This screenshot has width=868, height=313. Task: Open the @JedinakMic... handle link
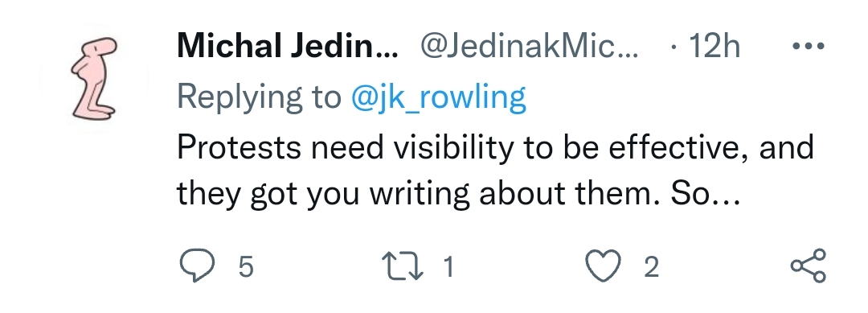pyautogui.click(x=529, y=47)
